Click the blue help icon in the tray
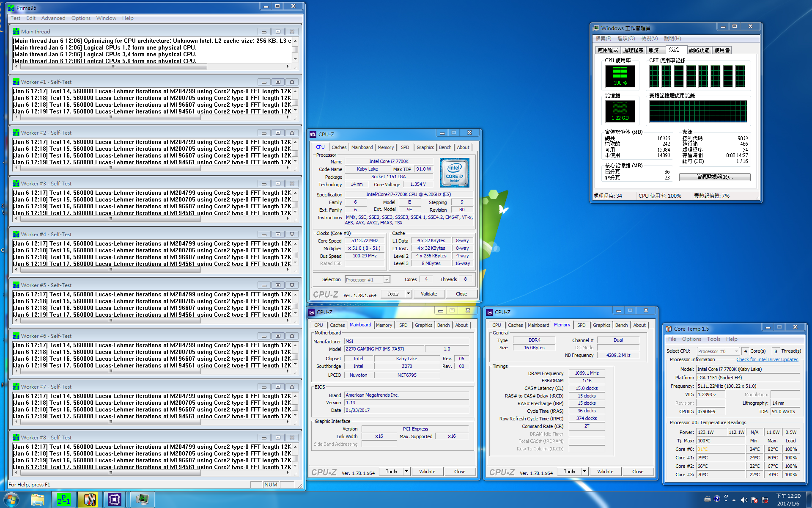Screen dimensions: 812x508 point(717,499)
